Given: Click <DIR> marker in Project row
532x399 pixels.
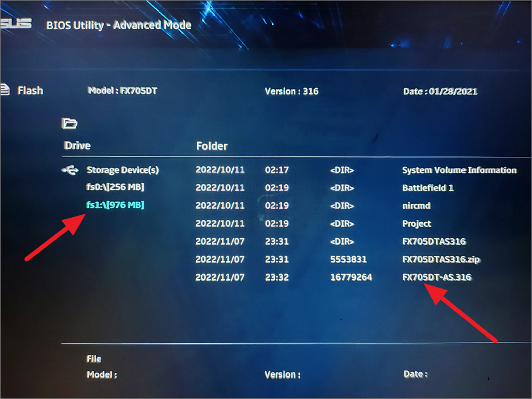Looking at the screenshot, I should coord(342,224).
